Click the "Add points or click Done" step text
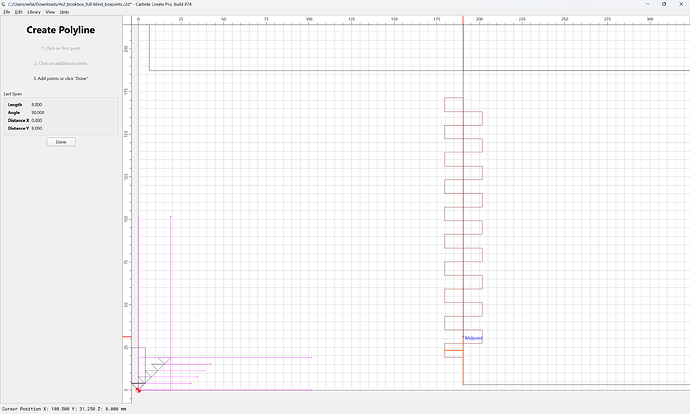690x414 pixels. point(61,78)
